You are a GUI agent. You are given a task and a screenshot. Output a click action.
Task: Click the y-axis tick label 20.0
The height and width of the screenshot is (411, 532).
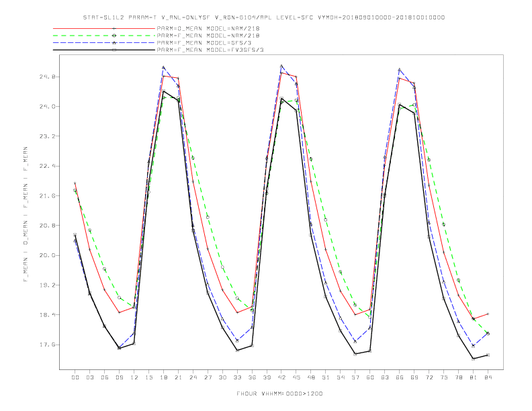click(x=46, y=255)
